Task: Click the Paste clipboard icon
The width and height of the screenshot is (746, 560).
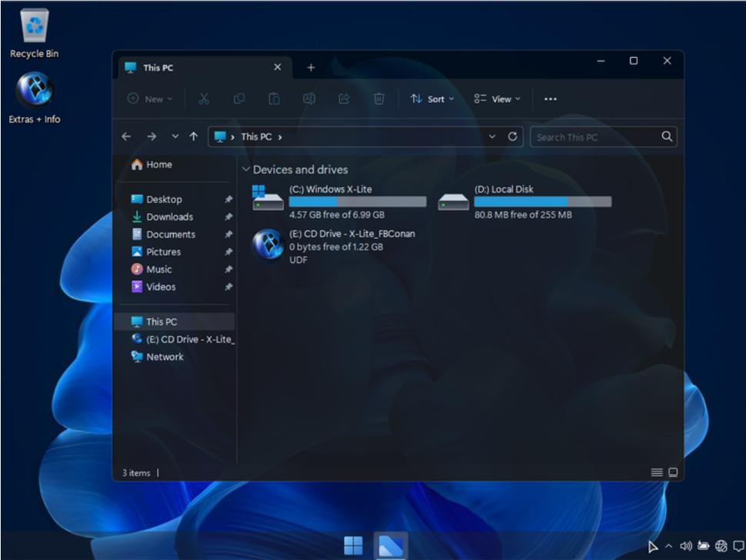Action: 274,99
